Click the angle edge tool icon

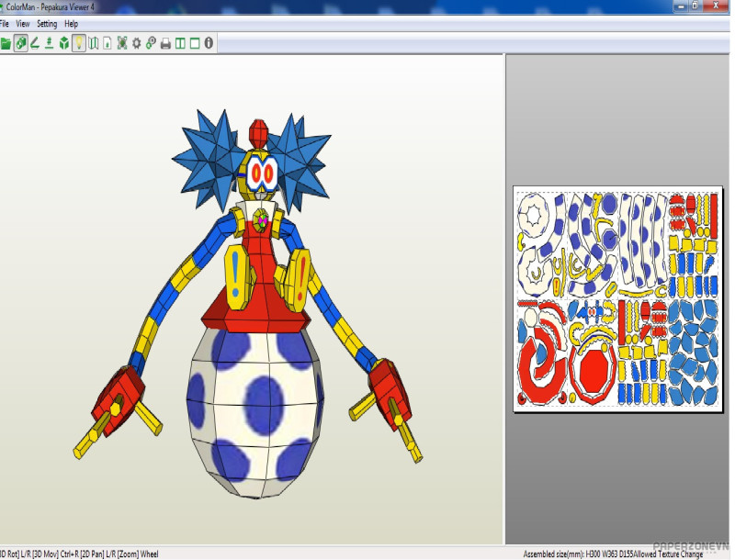coord(35,43)
